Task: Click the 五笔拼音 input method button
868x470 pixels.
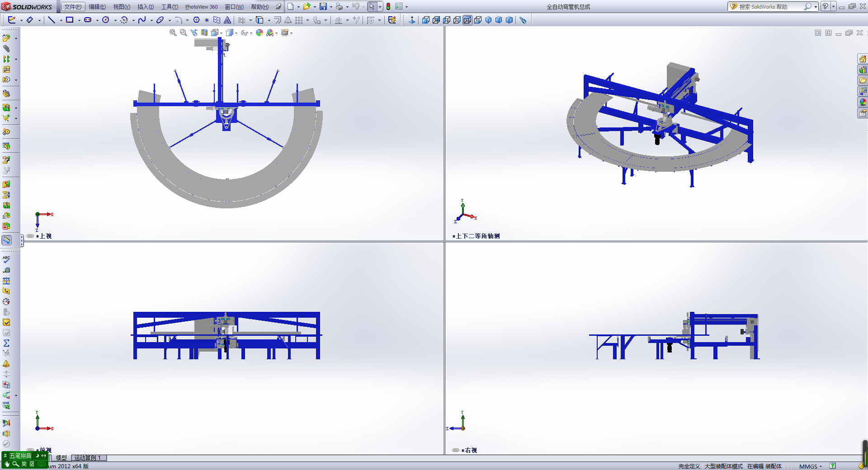Action: click(x=21, y=456)
